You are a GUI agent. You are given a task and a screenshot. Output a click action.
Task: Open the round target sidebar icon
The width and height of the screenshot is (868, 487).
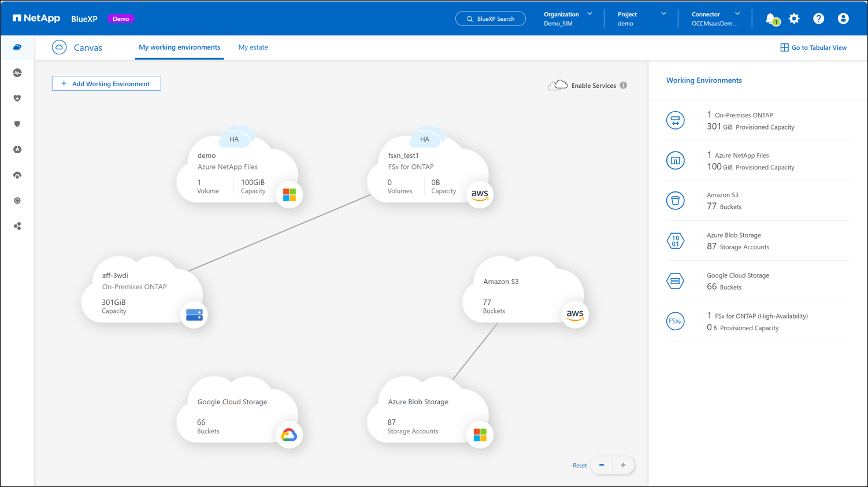[x=17, y=201]
